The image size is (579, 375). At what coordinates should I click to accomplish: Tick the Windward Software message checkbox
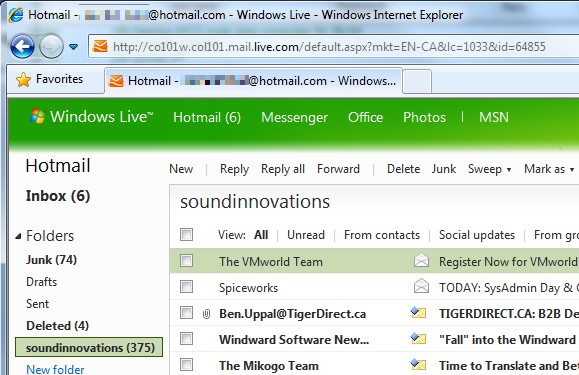pos(186,338)
